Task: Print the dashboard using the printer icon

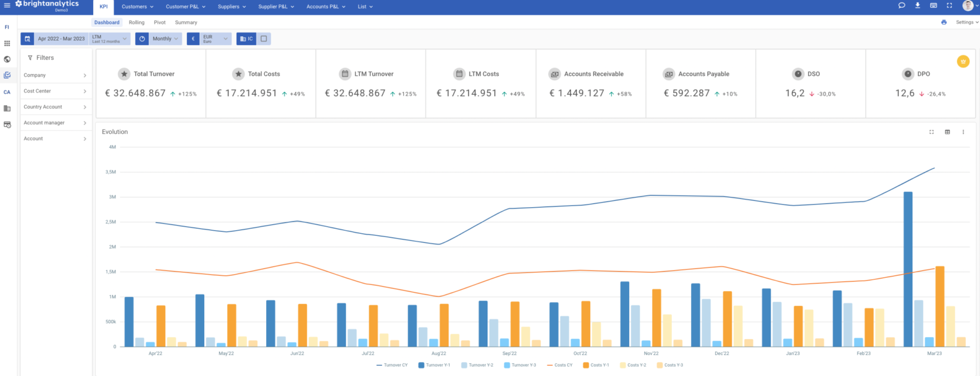Action: (944, 21)
